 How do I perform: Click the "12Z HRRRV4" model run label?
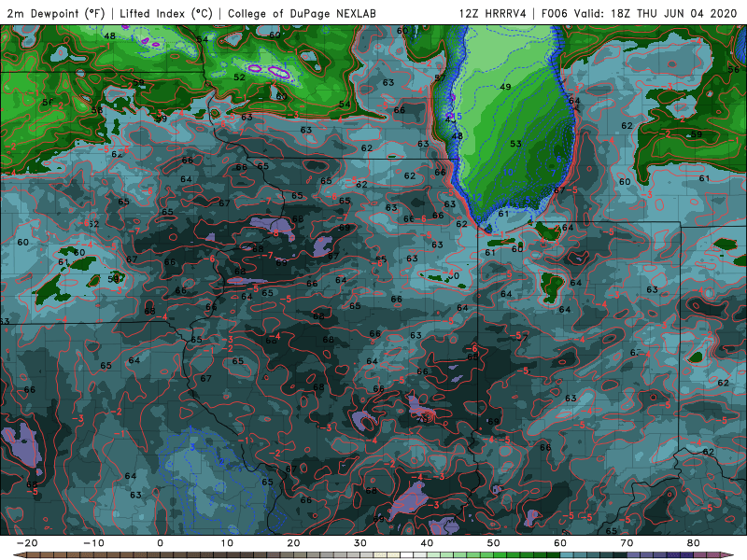click(493, 13)
